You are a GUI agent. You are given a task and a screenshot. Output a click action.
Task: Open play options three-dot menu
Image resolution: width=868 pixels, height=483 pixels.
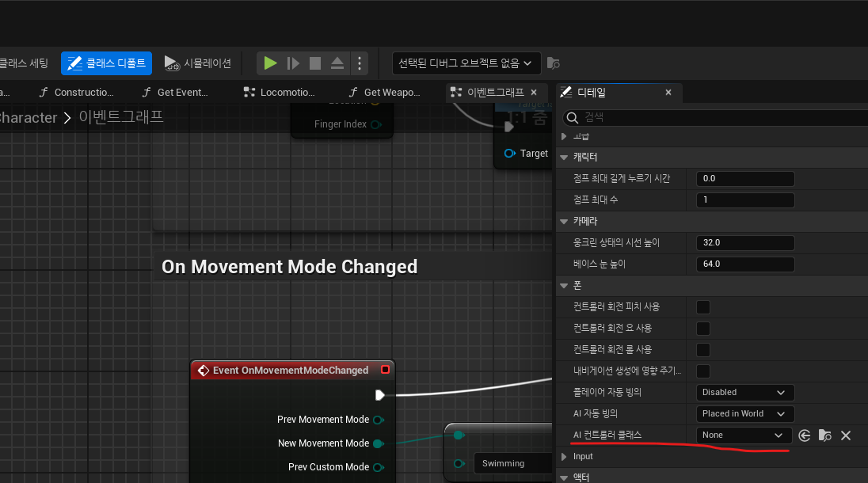point(360,63)
